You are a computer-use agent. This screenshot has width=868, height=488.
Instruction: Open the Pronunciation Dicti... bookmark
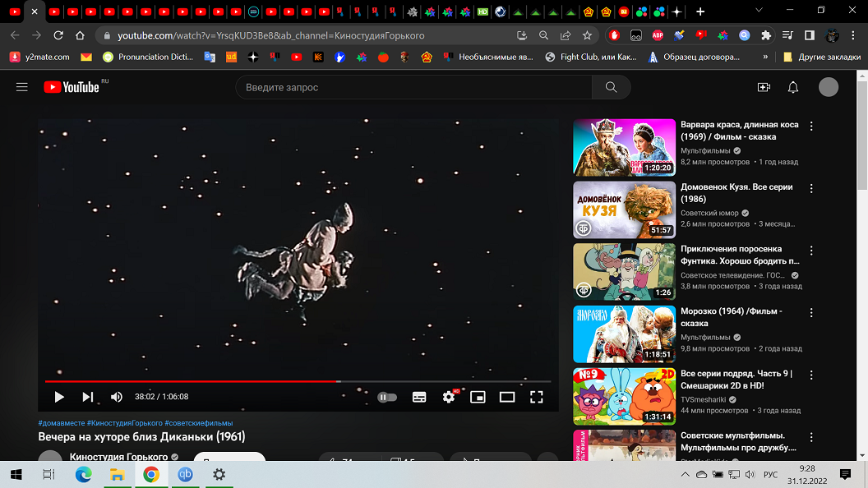148,57
